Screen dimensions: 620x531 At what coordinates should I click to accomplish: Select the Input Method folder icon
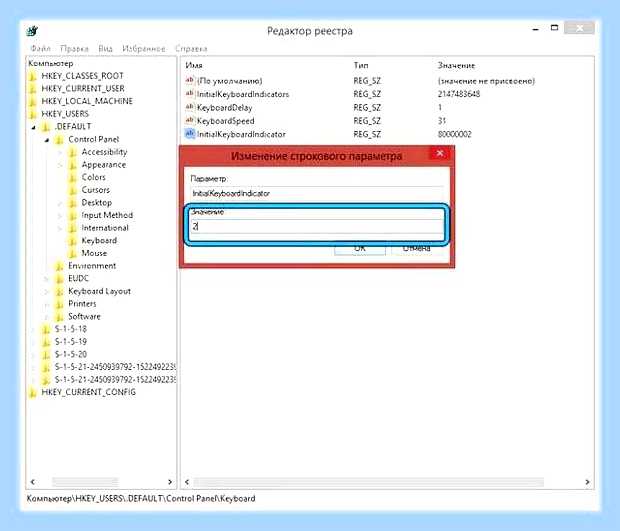(x=73, y=215)
